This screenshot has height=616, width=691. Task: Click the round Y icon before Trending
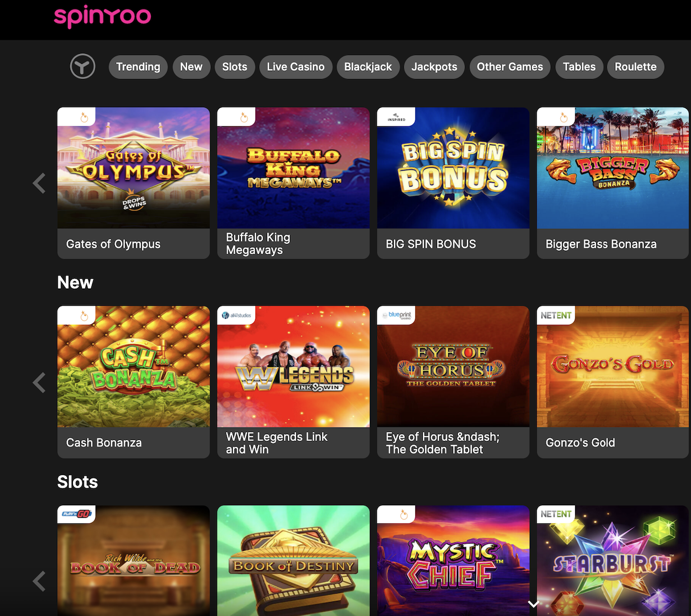(82, 67)
